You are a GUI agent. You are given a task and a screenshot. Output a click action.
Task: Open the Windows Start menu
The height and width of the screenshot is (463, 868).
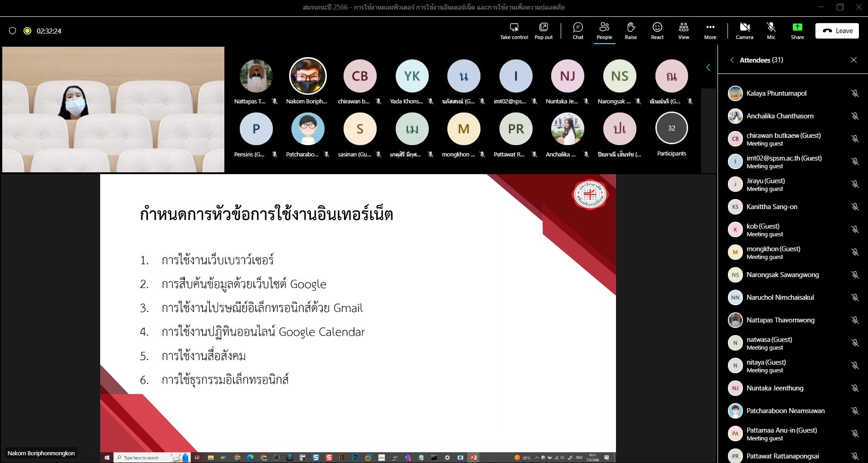(107, 458)
